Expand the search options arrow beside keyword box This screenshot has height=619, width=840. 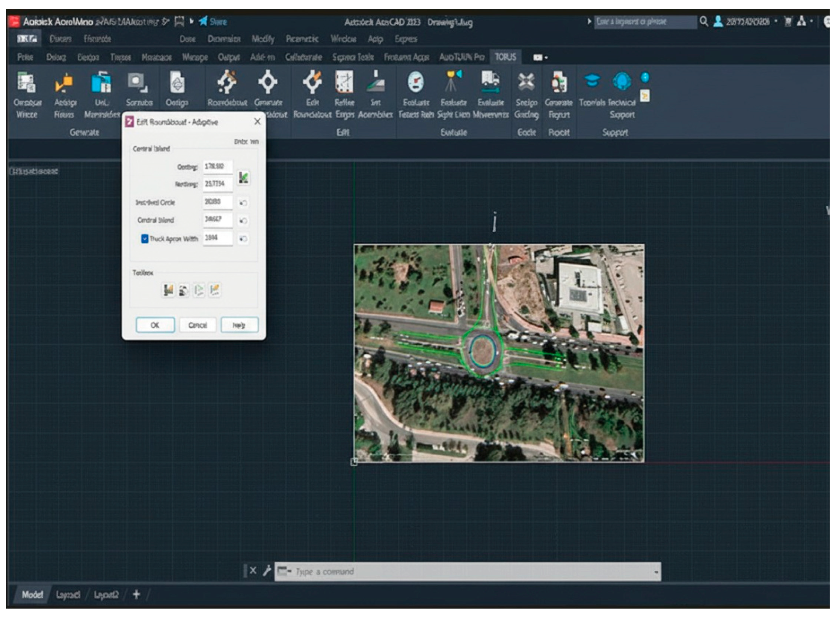click(x=589, y=22)
